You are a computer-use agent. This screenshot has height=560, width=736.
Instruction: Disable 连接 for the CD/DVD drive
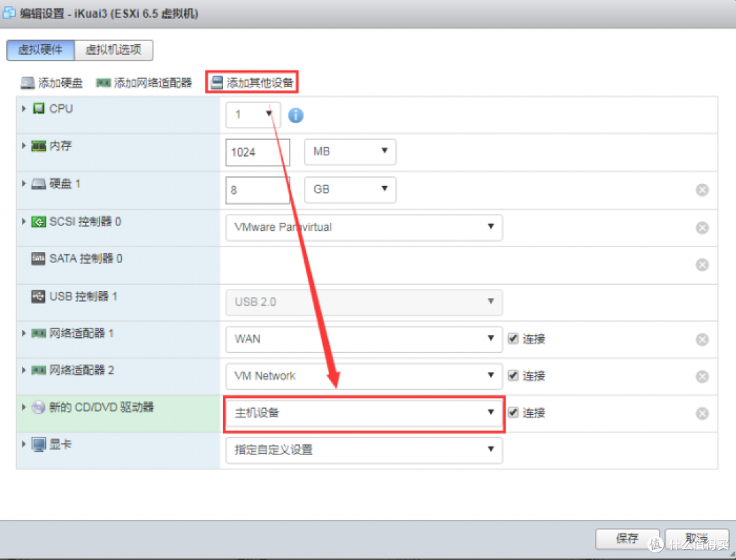point(513,413)
